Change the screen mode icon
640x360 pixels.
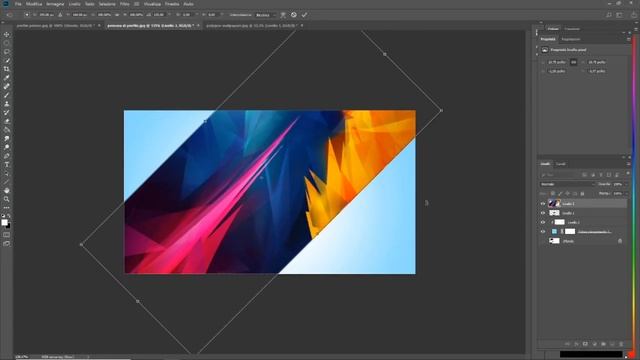coord(7,243)
